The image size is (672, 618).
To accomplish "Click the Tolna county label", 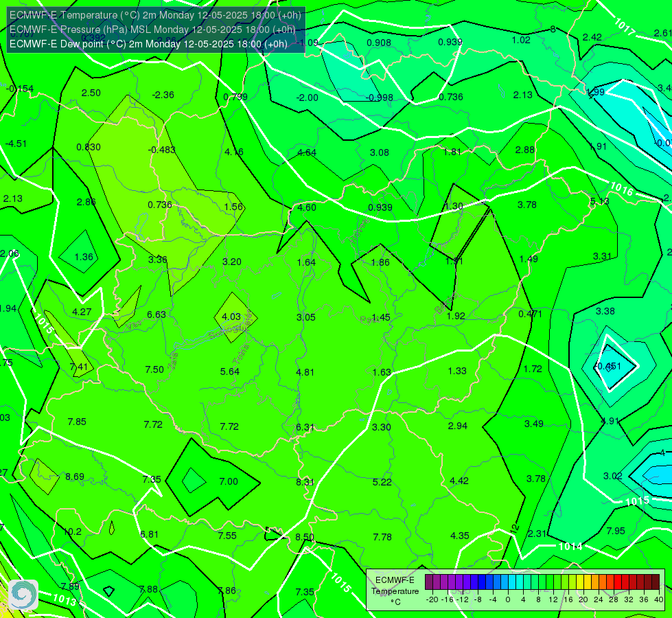I will click(x=240, y=354).
